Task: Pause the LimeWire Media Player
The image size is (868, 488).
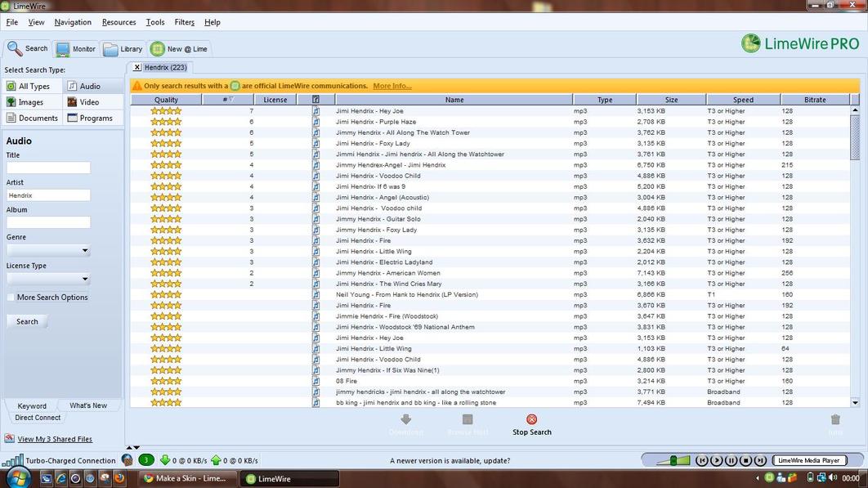Action: (731, 460)
